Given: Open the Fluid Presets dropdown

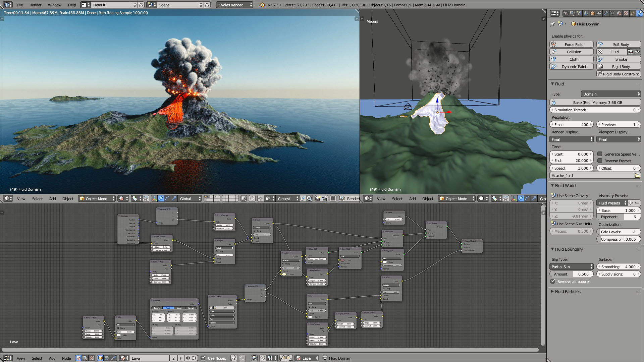Looking at the screenshot, I should [x=611, y=203].
